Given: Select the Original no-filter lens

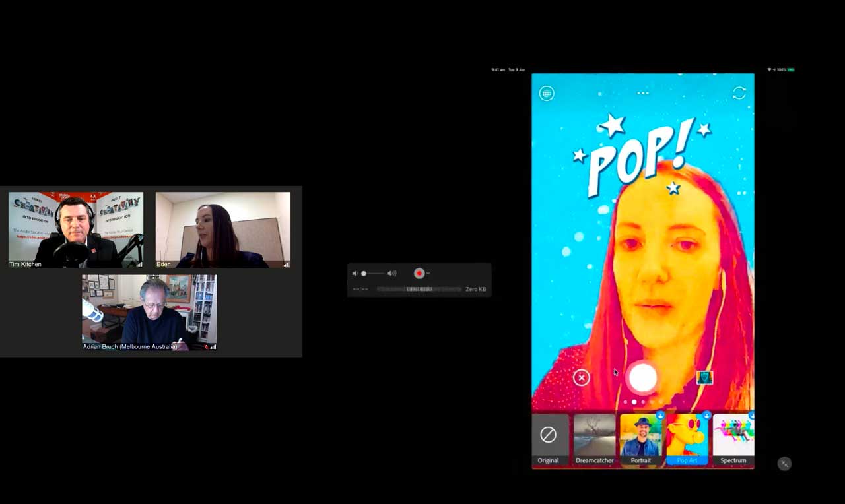Looking at the screenshot, I should coord(549,438).
